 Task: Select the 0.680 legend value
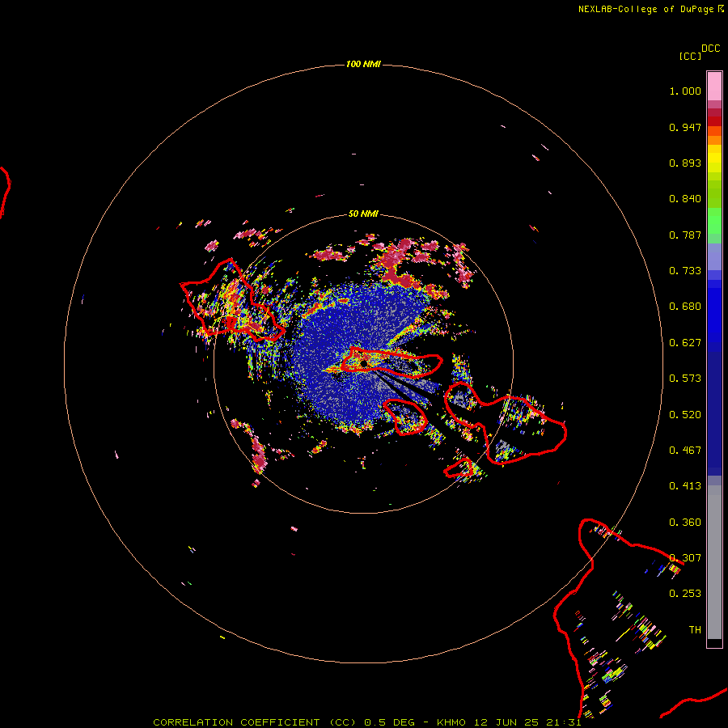click(685, 307)
